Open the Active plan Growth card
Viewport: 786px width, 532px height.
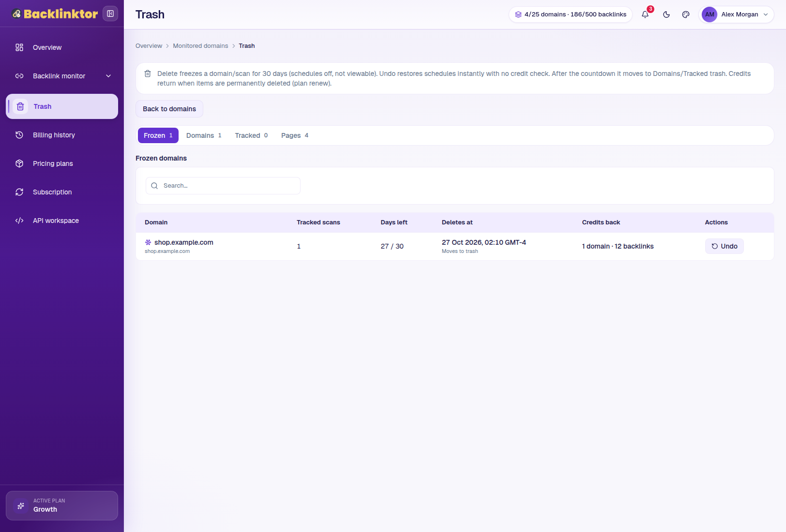62,505
